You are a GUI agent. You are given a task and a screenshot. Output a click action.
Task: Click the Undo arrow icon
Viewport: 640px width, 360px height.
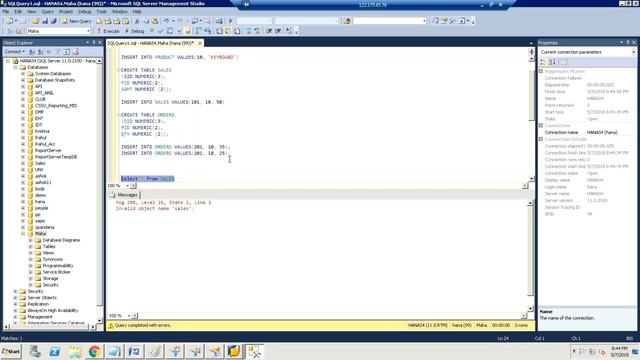coord(166,21)
